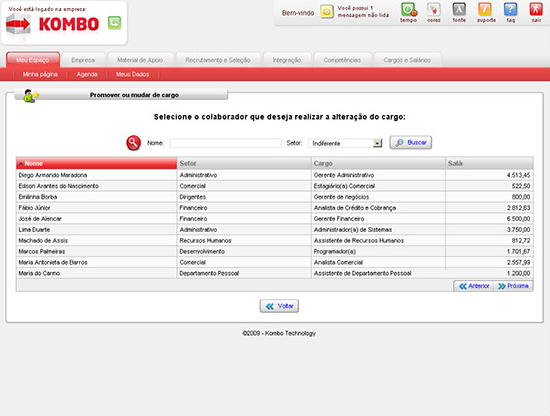Screen dimensions: 550x416
Task: Click the fonte font size icon
Action: coord(459,9)
